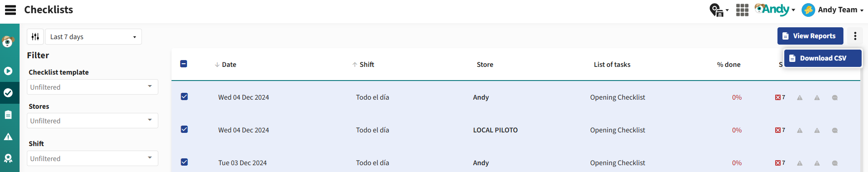Open the three-dot more options menu
The image size is (868, 172).
[x=855, y=36]
